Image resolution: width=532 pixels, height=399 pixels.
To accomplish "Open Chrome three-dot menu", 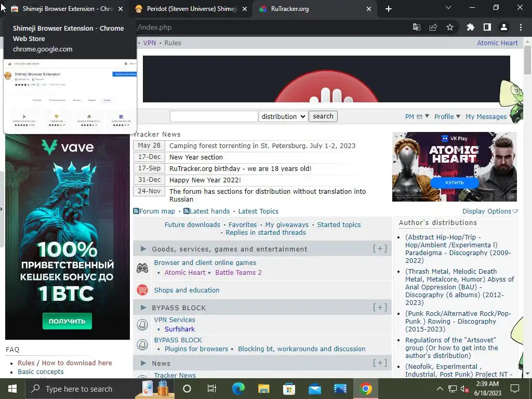I will point(521,27).
